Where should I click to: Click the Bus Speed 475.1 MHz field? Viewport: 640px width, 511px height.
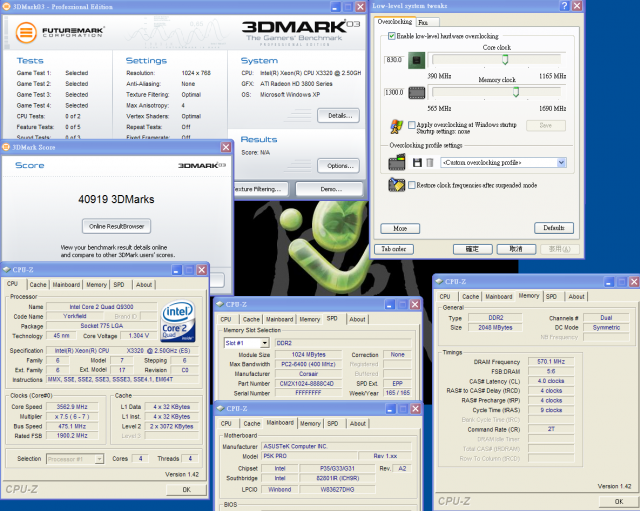click(x=72, y=426)
